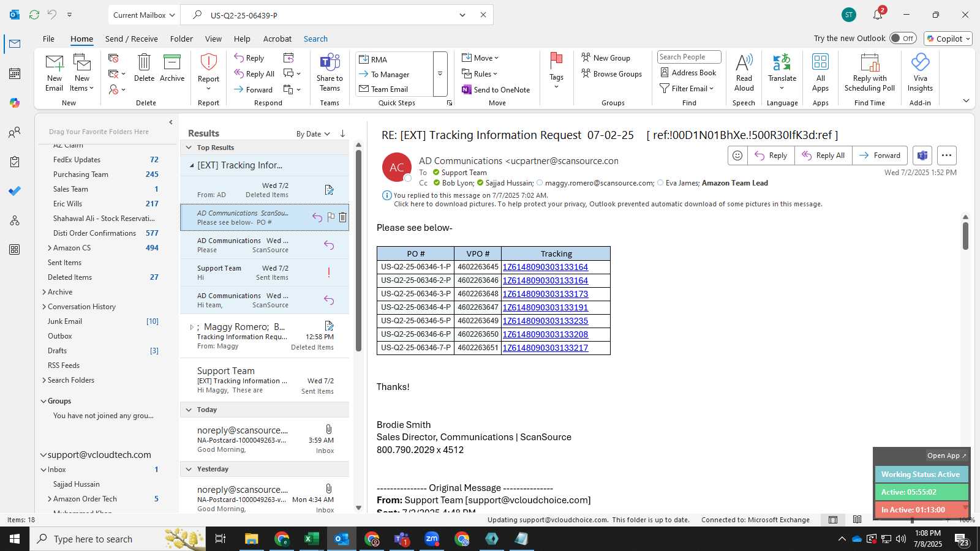Expand Quick Steps gallery arrow
Image resolution: width=980 pixels, height=551 pixels.
tap(440, 74)
